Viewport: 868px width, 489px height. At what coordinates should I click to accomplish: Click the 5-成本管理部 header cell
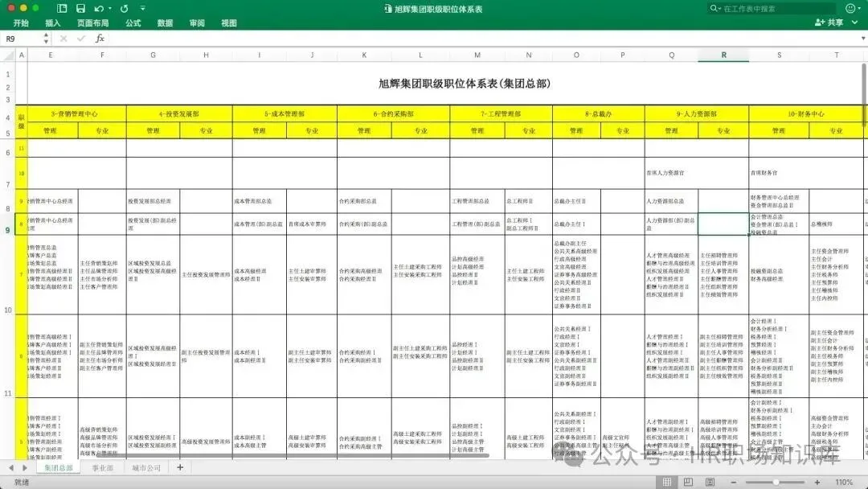(285, 114)
